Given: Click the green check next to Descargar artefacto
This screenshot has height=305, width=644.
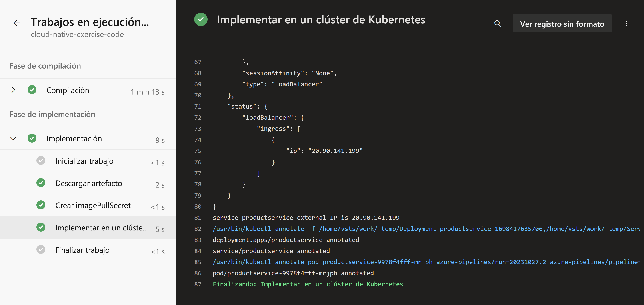Looking at the screenshot, I should click(41, 183).
